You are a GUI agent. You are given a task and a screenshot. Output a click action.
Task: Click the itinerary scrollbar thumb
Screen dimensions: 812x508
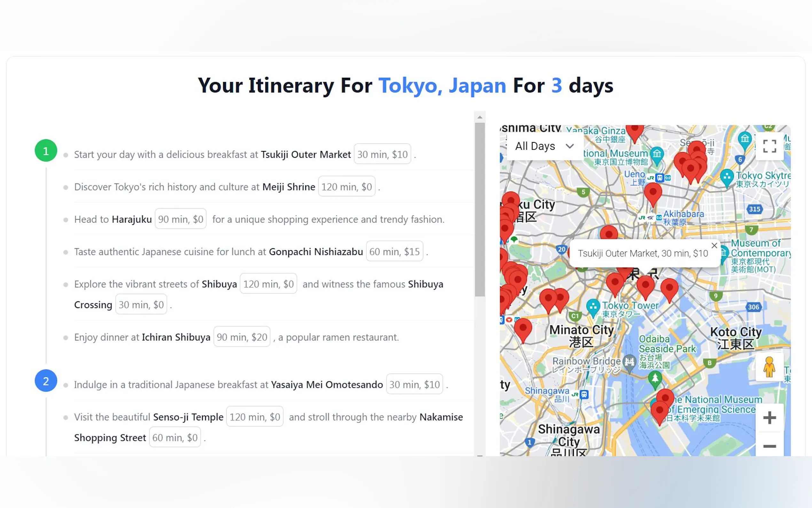(480, 210)
